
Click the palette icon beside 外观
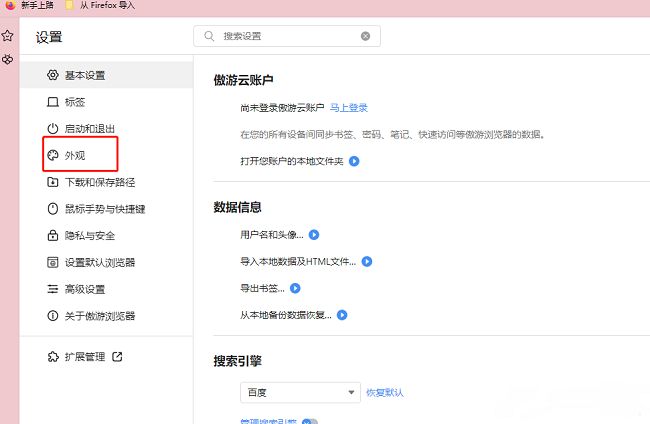pos(53,155)
